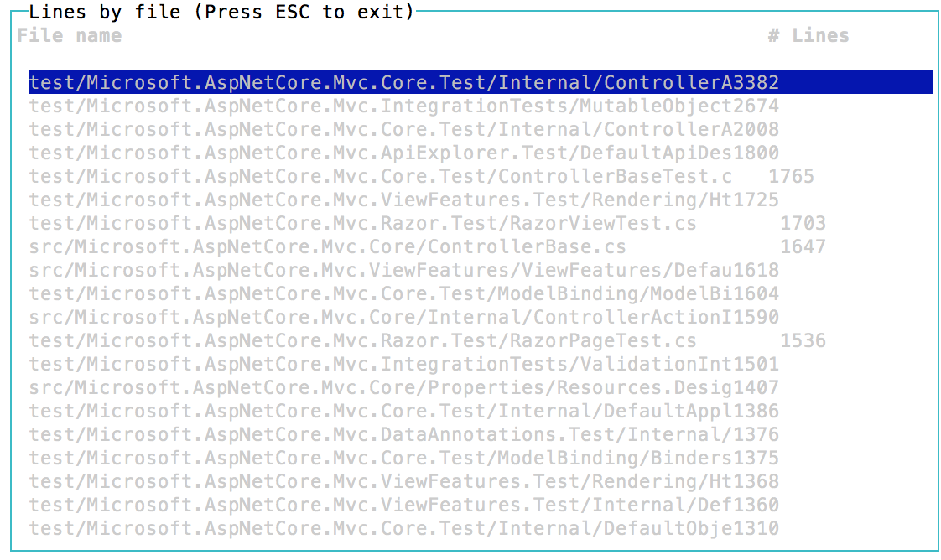941x560 pixels.
Task: Click the ControllerA 2008-line file row
Action: [480, 129]
